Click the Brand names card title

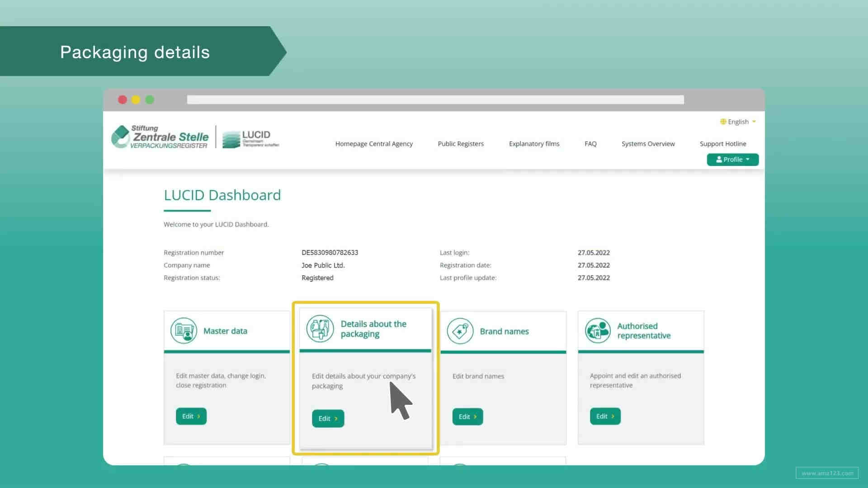[x=504, y=331]
